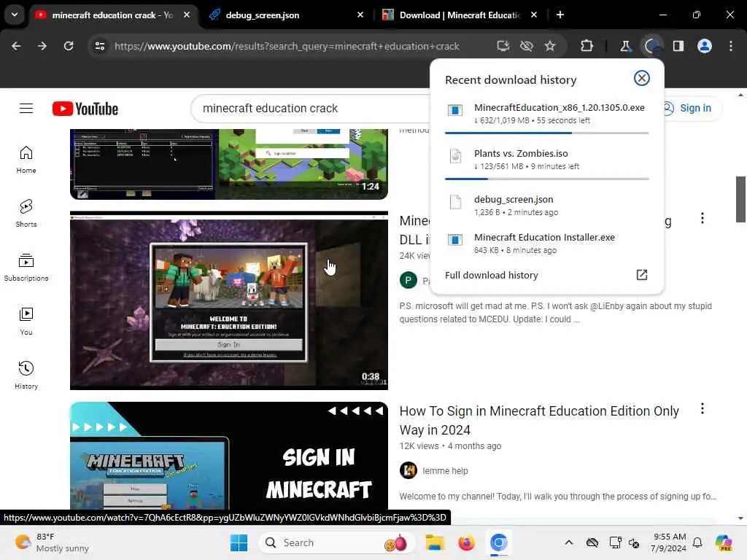Open Shorts in YouTube sidebar
This screenshot has width=747, height=560.
pyautogui.click(x=26, y=214)
